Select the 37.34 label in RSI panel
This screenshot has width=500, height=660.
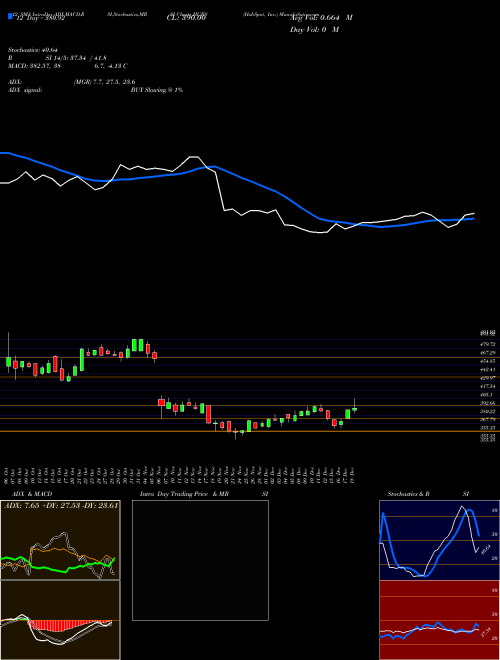(x=485, y=633)
